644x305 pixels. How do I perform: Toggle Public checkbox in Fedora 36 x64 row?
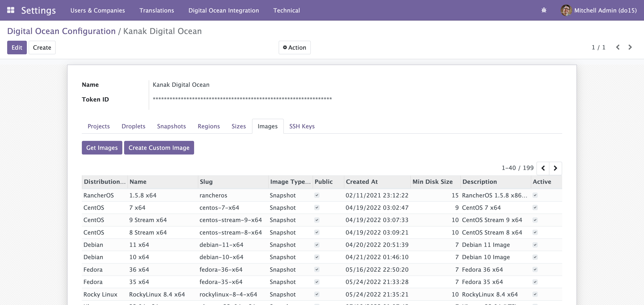(x=317, y=269)
